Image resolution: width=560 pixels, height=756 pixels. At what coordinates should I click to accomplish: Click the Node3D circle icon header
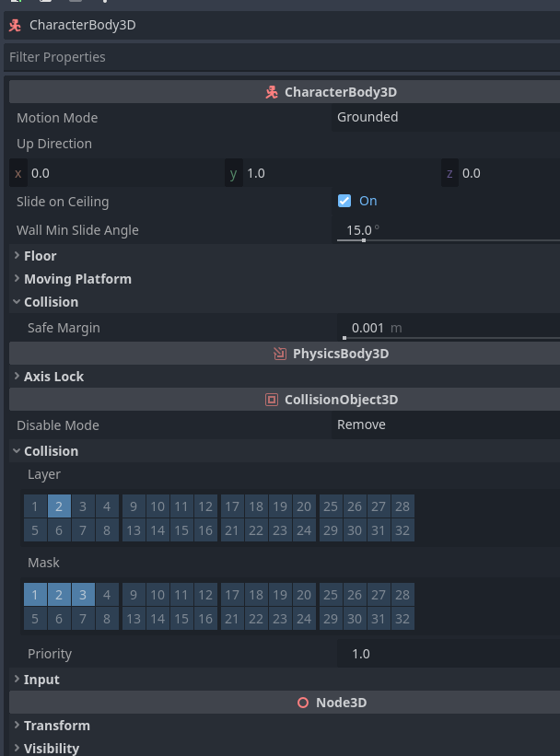point(303,703)
